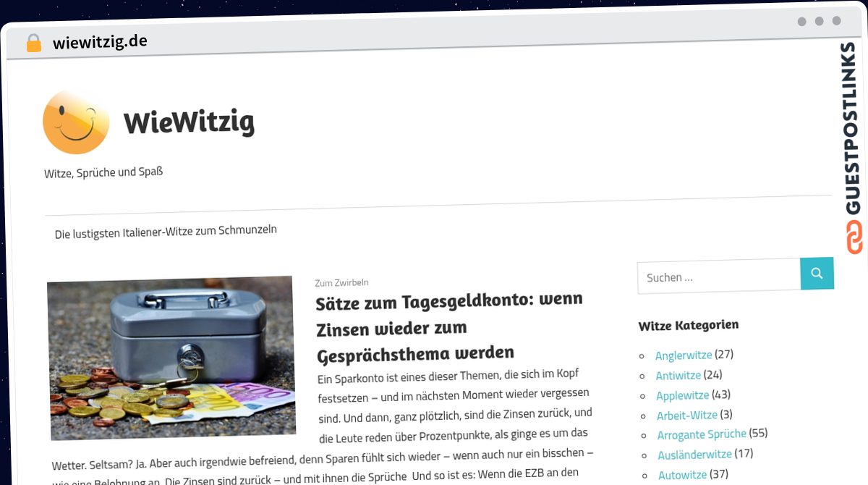
Task: Open the Italiener-Witze menu item
Action: (166, 232)
